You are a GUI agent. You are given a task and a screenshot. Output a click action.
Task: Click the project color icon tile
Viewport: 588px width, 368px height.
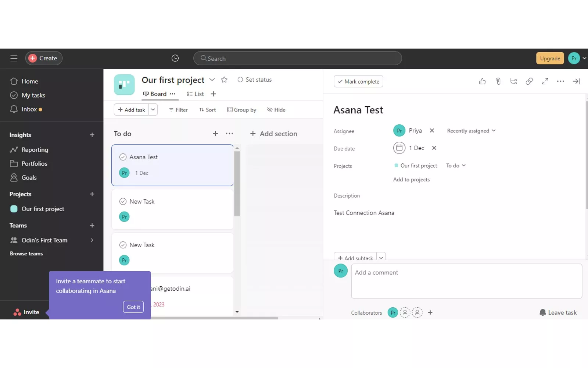click(x=124, y=85)
